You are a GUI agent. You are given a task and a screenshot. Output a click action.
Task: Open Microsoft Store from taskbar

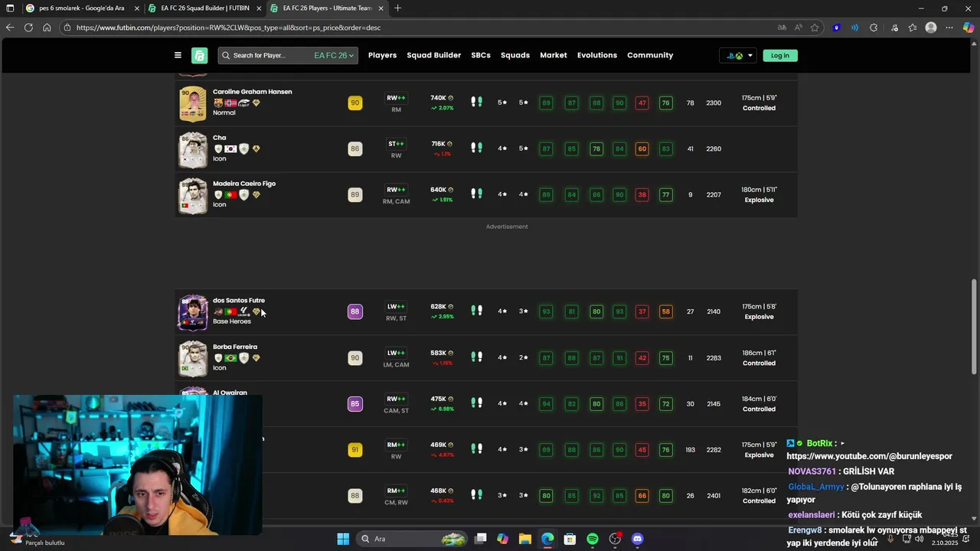pyautogui.click(x=570, y=539)
